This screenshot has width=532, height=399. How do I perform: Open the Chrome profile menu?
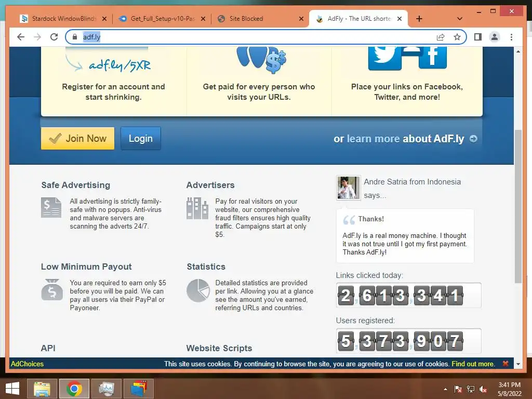[495, 37]
